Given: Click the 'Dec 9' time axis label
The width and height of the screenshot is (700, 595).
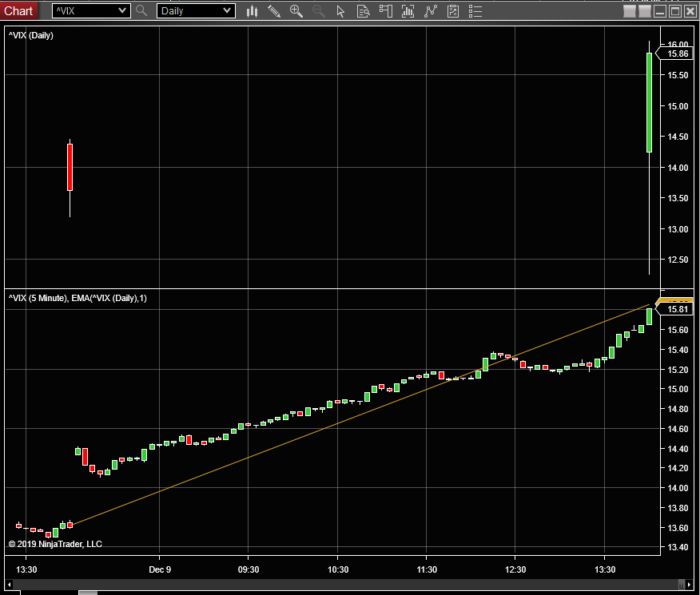Looking at the screenshot, I should coord(160,569).
